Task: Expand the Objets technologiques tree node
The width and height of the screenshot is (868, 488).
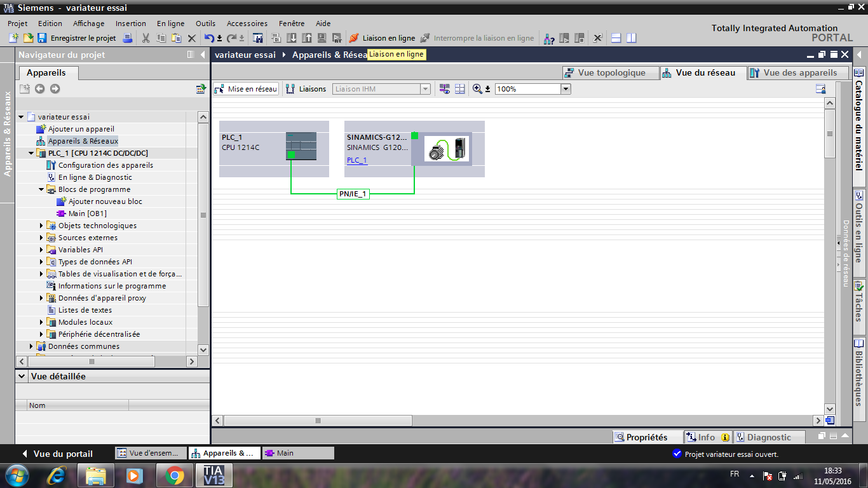Action: [42, 226]
